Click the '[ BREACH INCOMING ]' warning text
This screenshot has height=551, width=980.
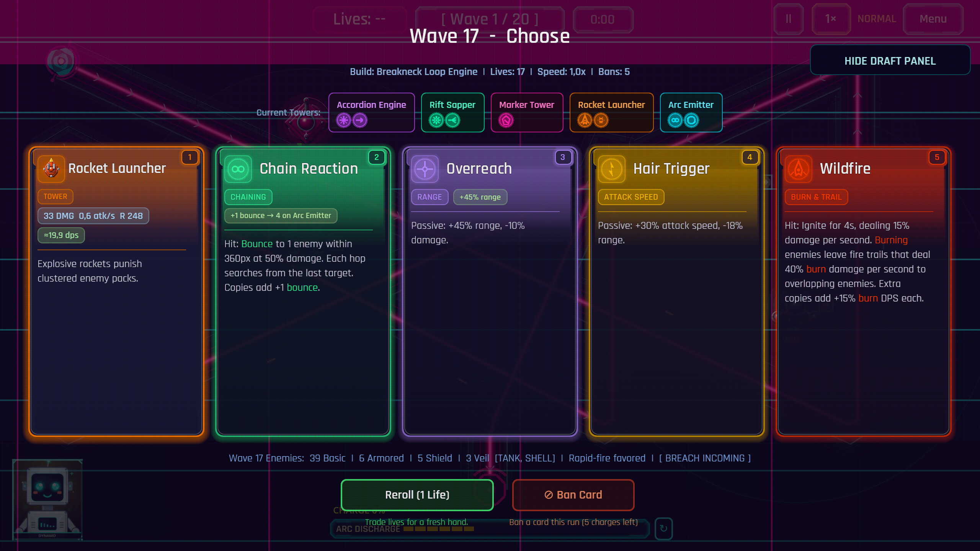[705, 458]
